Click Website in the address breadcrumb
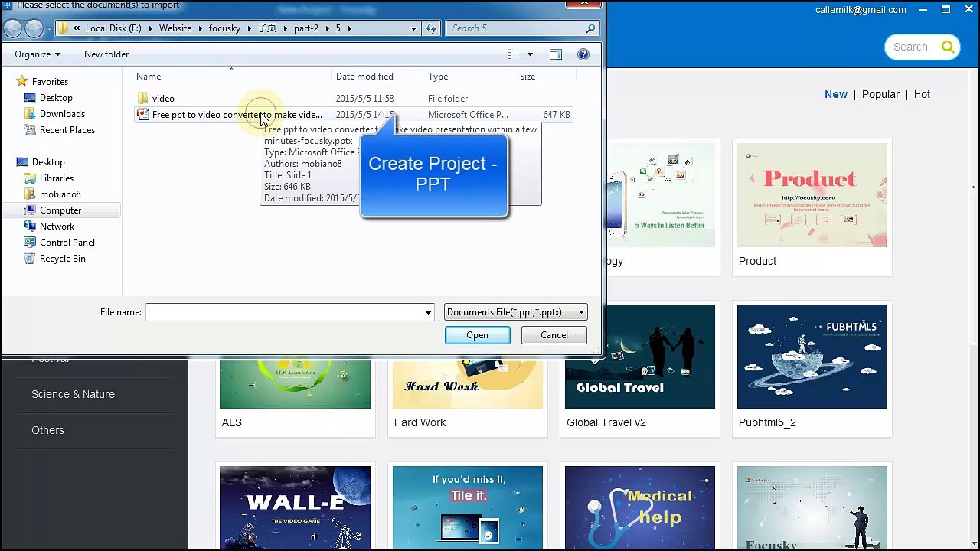Image resolution: width=980 pixels, height=551 pixels. click(175, 28)
